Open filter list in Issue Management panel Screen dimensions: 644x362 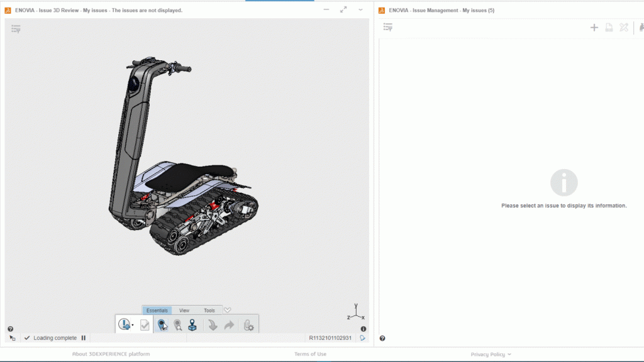pos(388,27)
